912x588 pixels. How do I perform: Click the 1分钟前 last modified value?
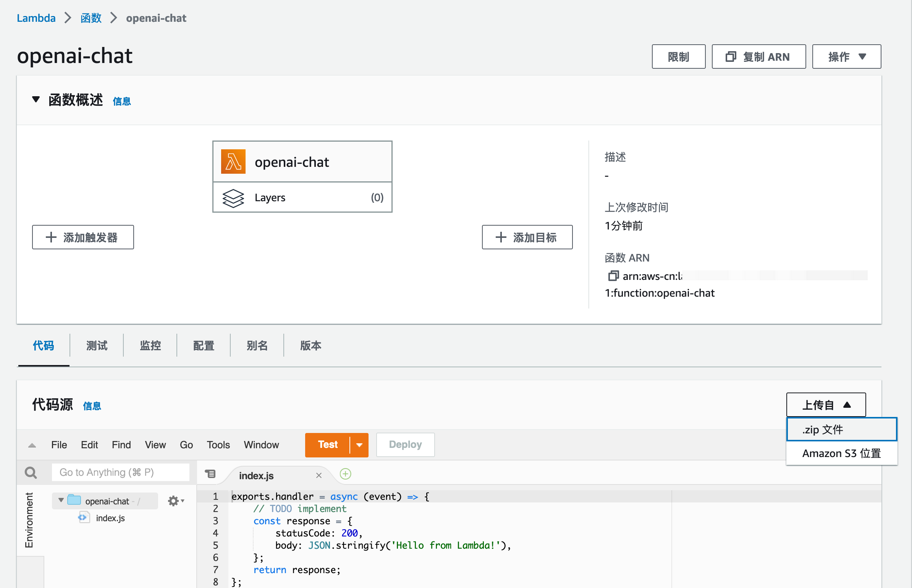[624, 226]
